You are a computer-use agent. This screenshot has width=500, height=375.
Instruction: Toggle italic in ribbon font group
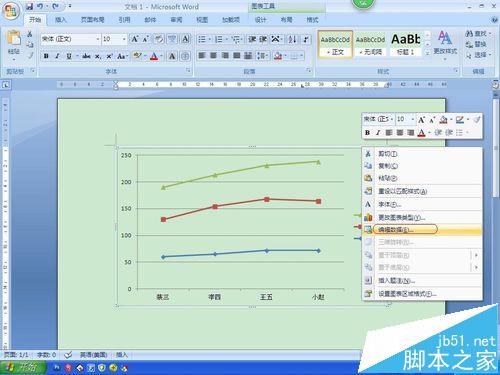[x=57, y=56]
